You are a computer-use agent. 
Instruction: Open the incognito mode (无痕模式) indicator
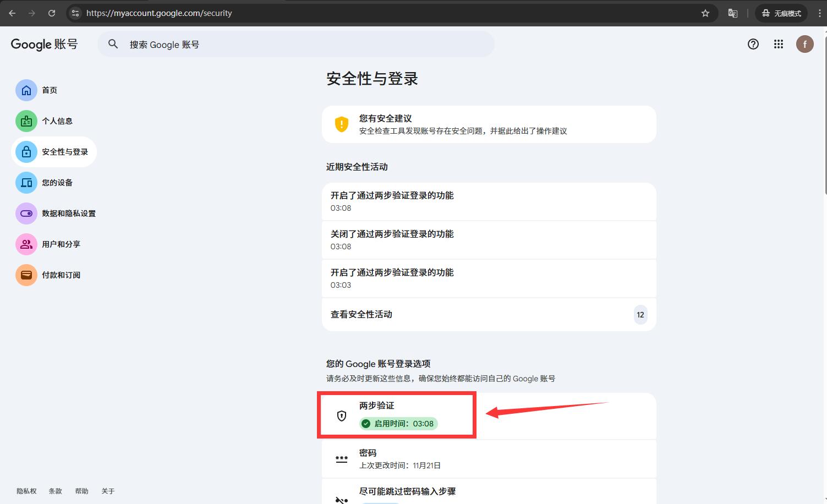tap(781, 13)
